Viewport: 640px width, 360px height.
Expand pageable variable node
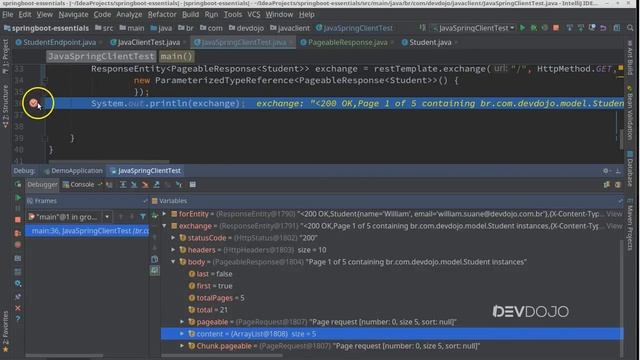(x=182, y=322)
